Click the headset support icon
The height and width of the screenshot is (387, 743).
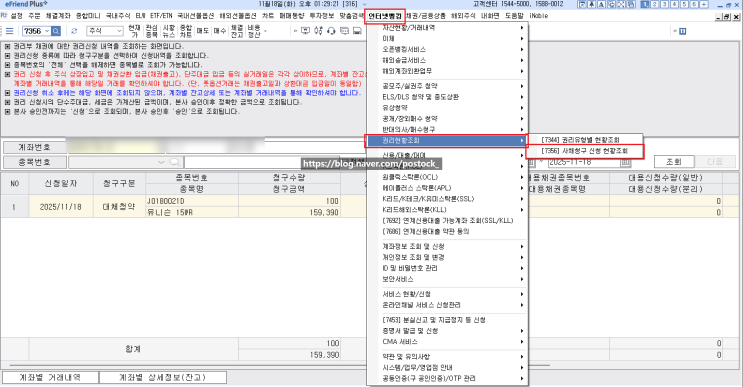pyautogui.click(x=331, y=31)
